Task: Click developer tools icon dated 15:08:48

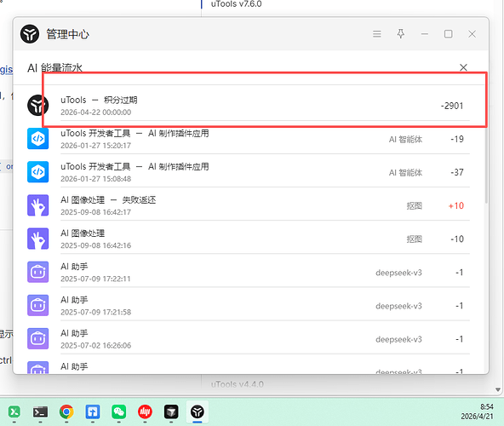Action: coord(37,172)
